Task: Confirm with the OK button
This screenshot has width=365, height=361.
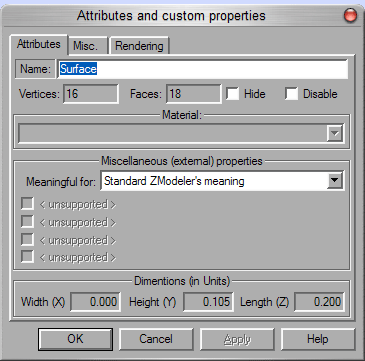Action: 75,339
